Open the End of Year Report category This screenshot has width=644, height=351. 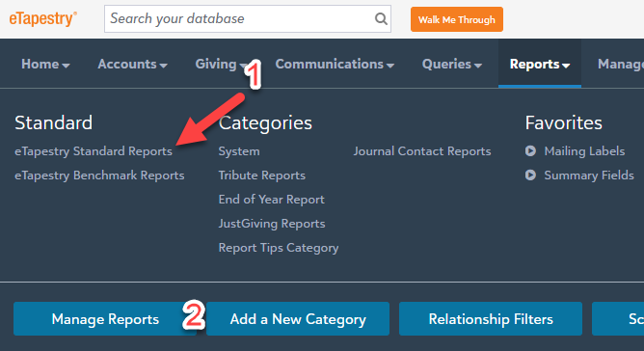coord(272,200)
